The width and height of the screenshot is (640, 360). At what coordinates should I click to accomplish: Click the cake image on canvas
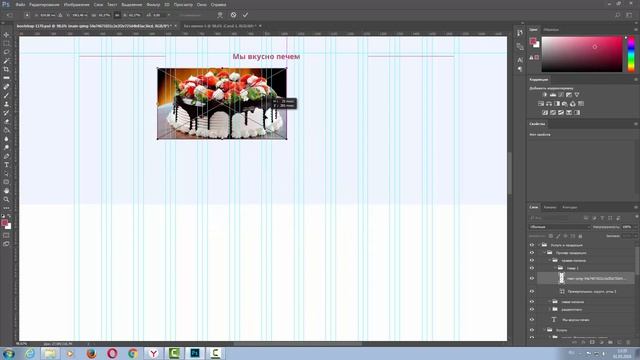(222, 103)
